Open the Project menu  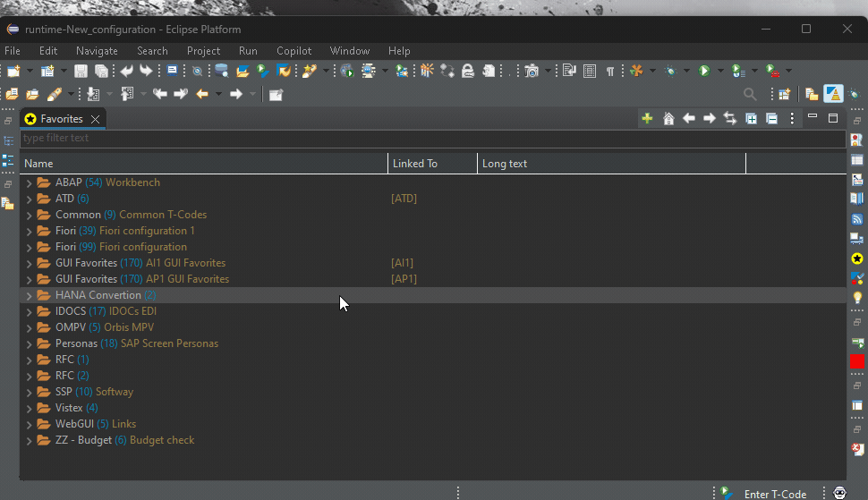tap(203, 51)
